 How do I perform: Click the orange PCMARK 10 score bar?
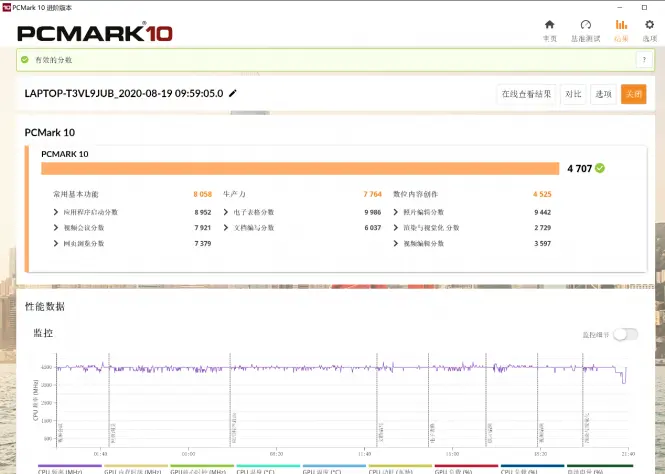click(x=300, y=168)
